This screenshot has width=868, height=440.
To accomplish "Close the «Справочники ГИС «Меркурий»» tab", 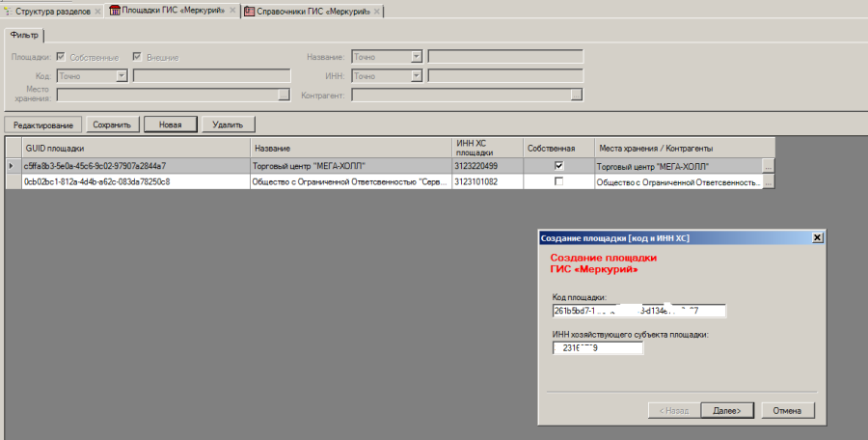I will click(x=377, y=11).
